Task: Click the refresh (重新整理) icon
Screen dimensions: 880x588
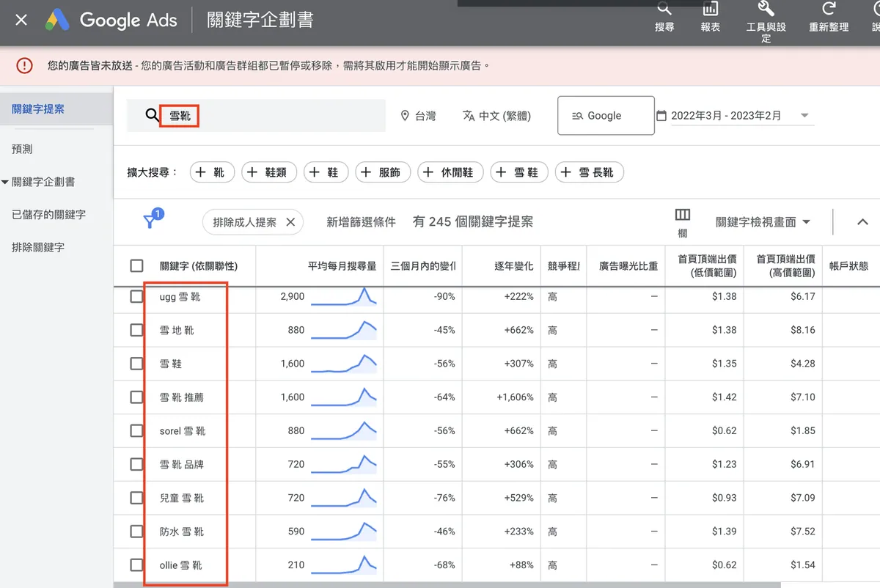Action: point(829,10)
